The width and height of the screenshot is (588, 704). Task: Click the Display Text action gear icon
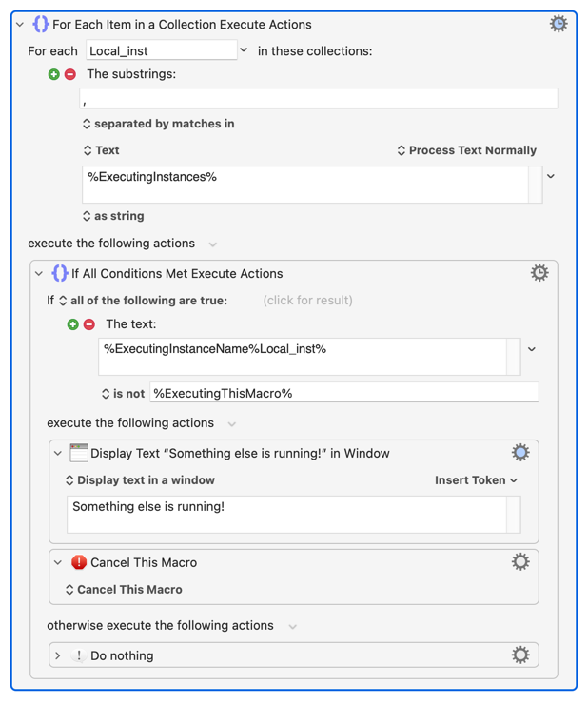tap(520, 453)
